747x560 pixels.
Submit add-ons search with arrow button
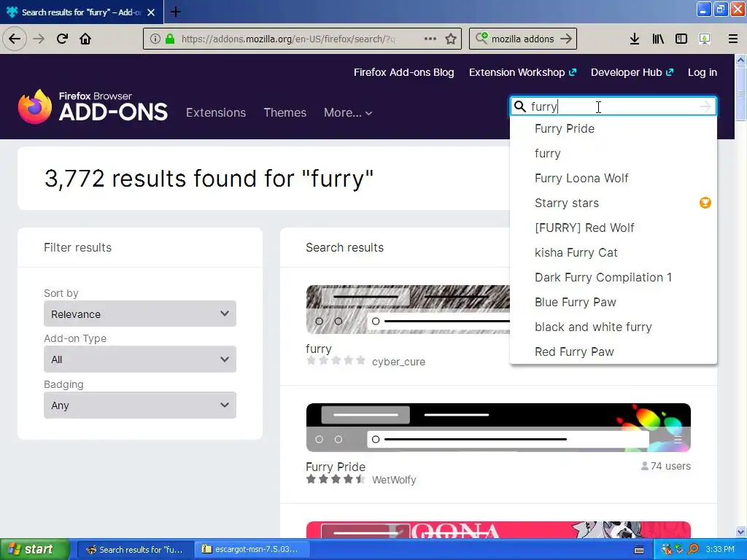point(705,106)
